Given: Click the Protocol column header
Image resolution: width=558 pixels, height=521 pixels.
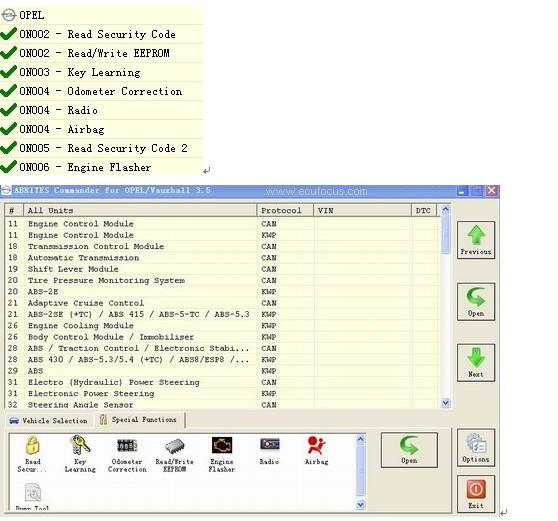Looking at the screenshot, I should coord(285,210).
